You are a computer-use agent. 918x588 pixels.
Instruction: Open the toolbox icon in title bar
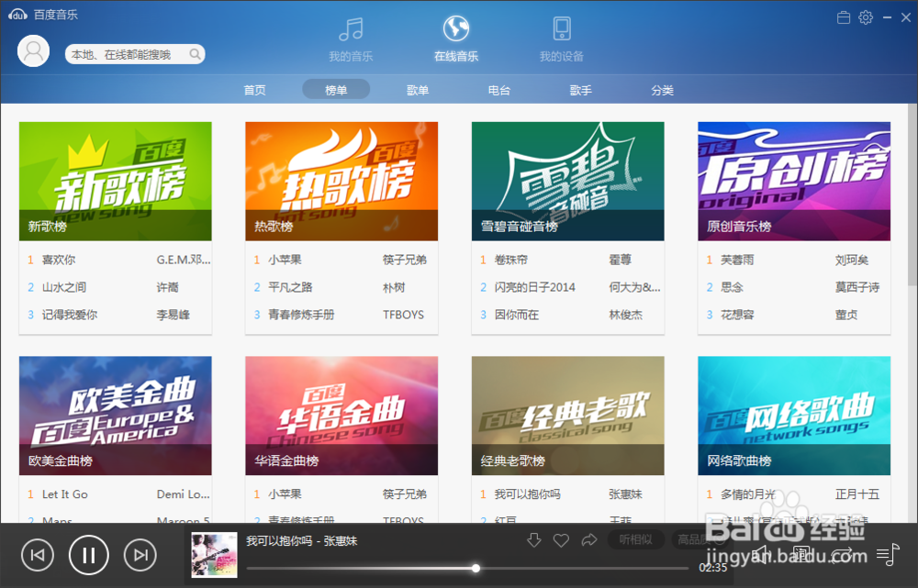843,17
